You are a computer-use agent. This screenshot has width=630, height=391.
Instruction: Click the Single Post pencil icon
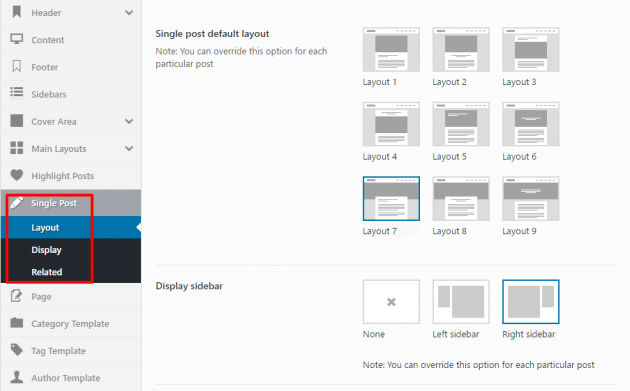[x=16, y=203]
